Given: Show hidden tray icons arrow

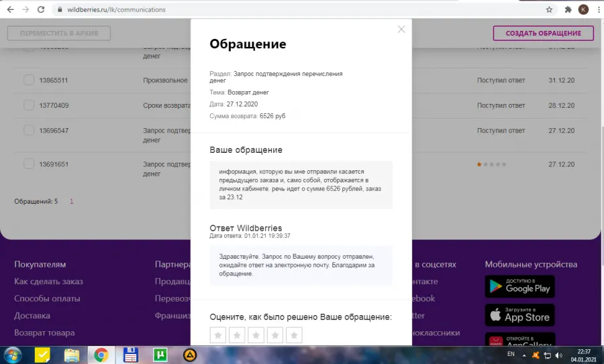Looking at the screenshot, I should coord(524,355).
